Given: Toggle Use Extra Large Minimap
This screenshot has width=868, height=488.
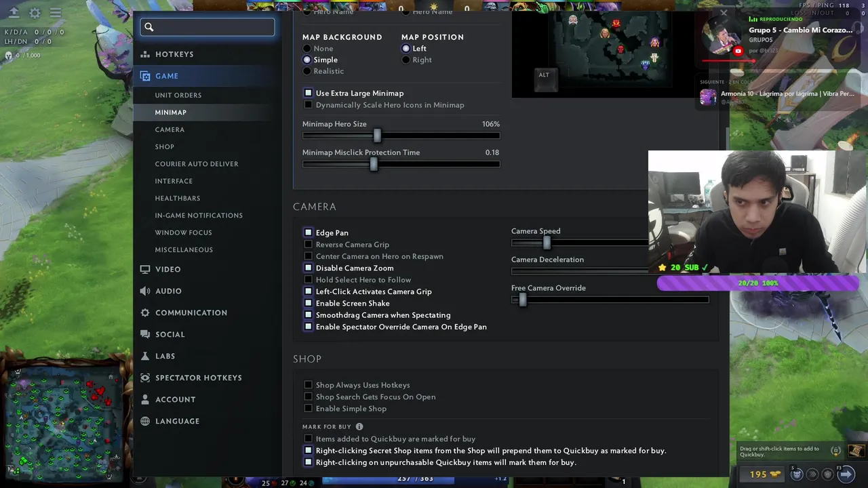Looking at the screenshot, I should coord(309,93).
